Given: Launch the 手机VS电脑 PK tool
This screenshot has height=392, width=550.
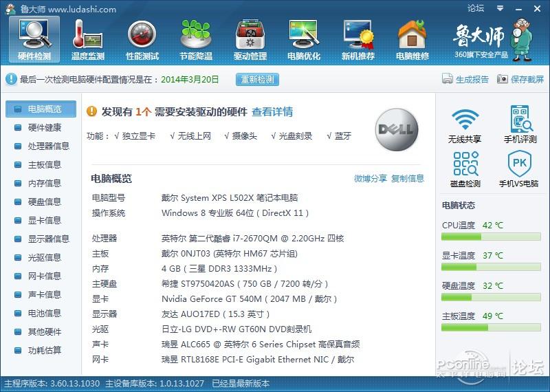Looking at the screenshot, I should tap(519, 169).
